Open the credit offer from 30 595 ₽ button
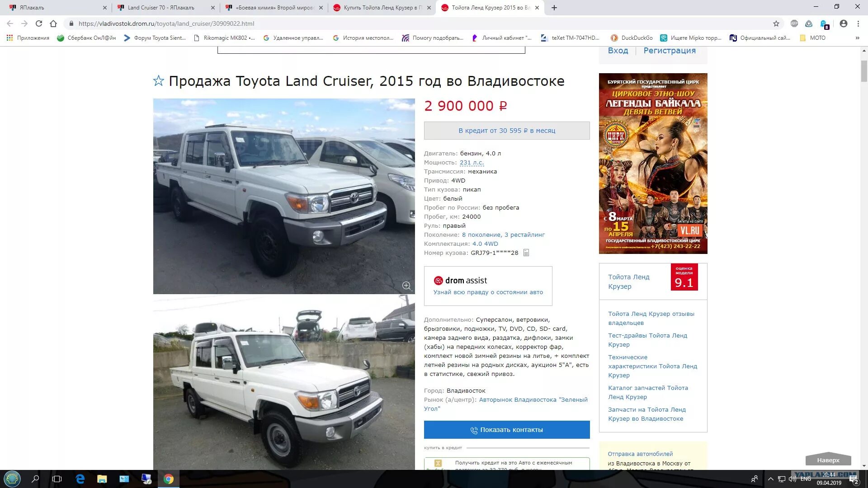This screenshot has width=868, height=488. coord(507,131)
